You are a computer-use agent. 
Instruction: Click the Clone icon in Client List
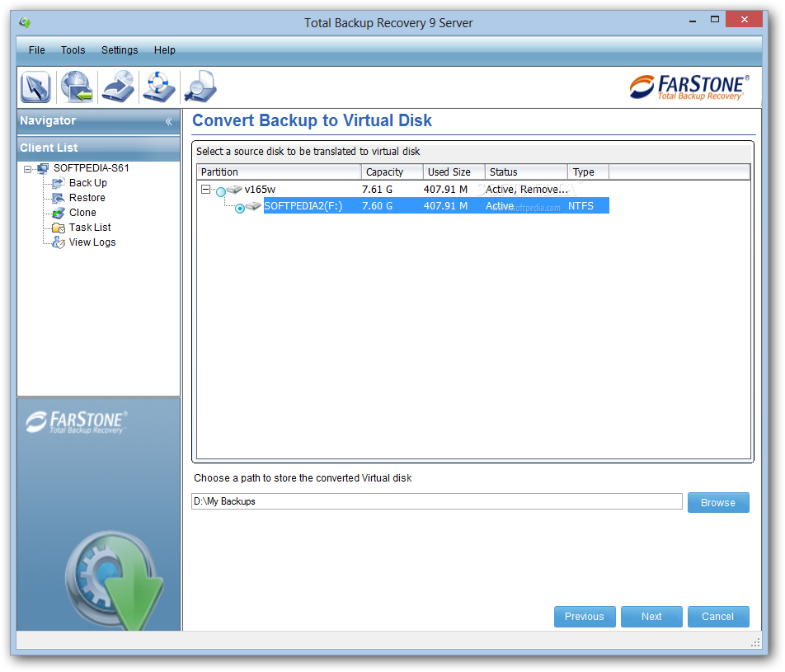[58, 213]
